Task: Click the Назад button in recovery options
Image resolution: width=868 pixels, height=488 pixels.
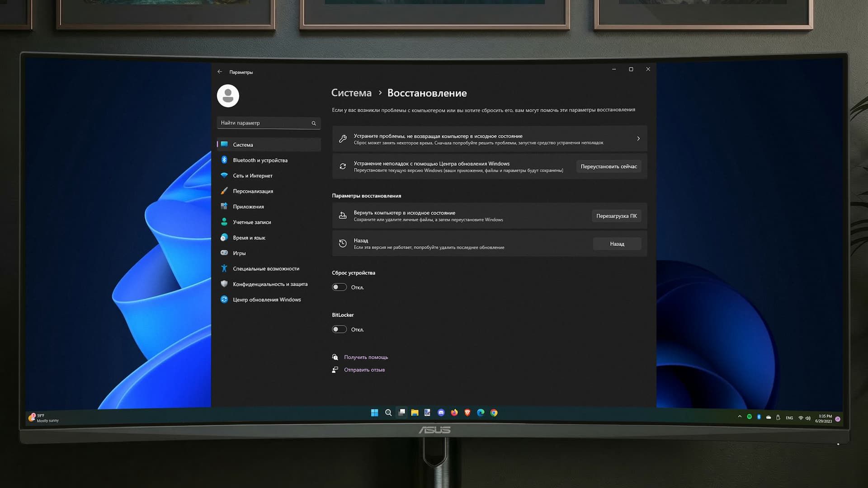Action: click(x=617, y=244)
